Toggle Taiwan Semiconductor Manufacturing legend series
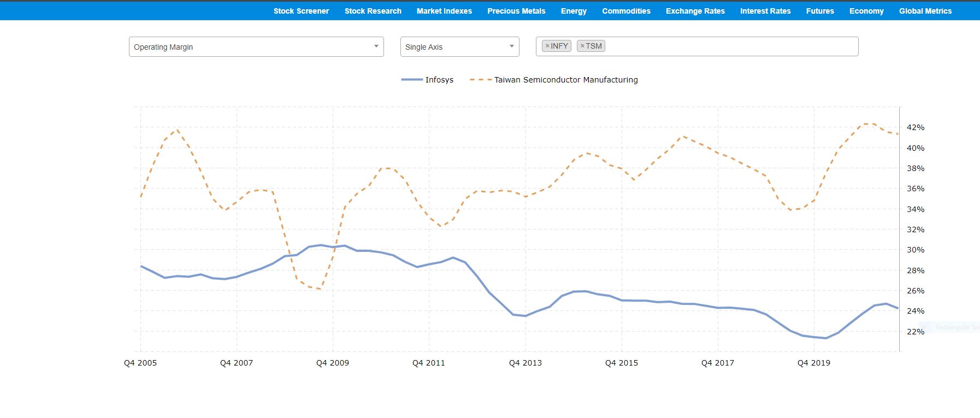 coord(553,80)
